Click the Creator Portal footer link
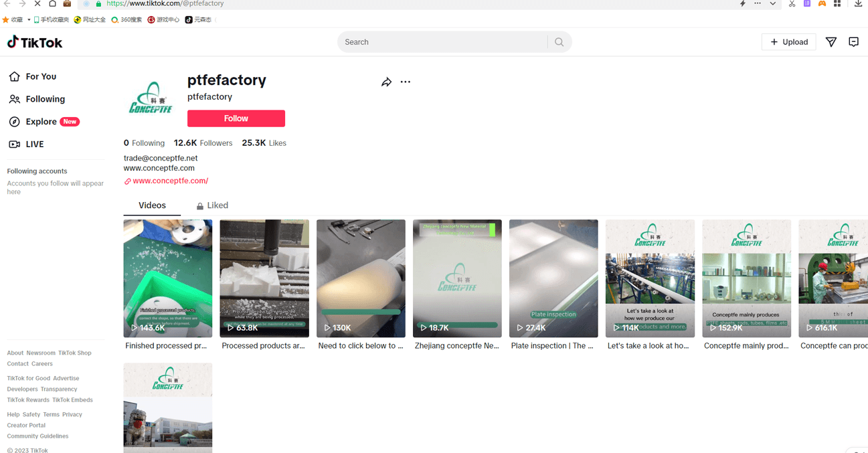868x453 pixels. coord(26,425)
